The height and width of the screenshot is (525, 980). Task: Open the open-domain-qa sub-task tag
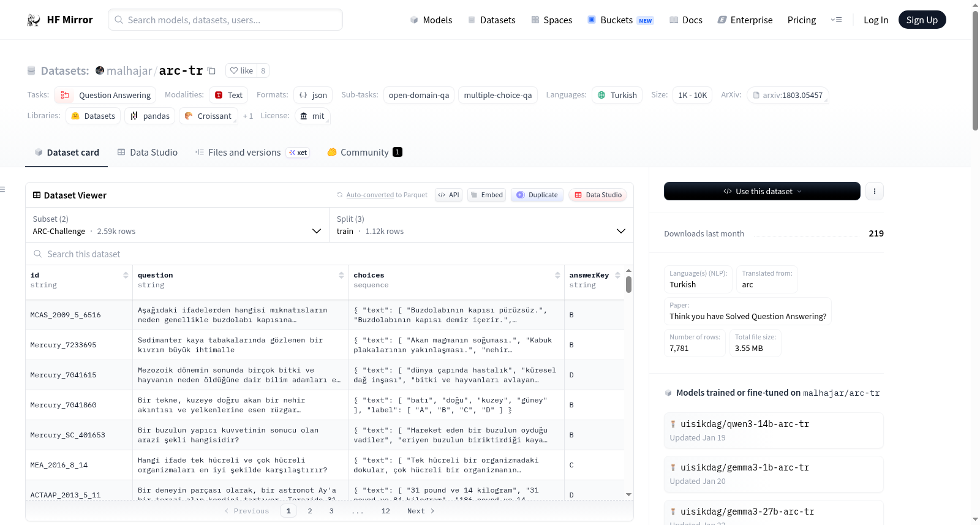coord(419,95)
